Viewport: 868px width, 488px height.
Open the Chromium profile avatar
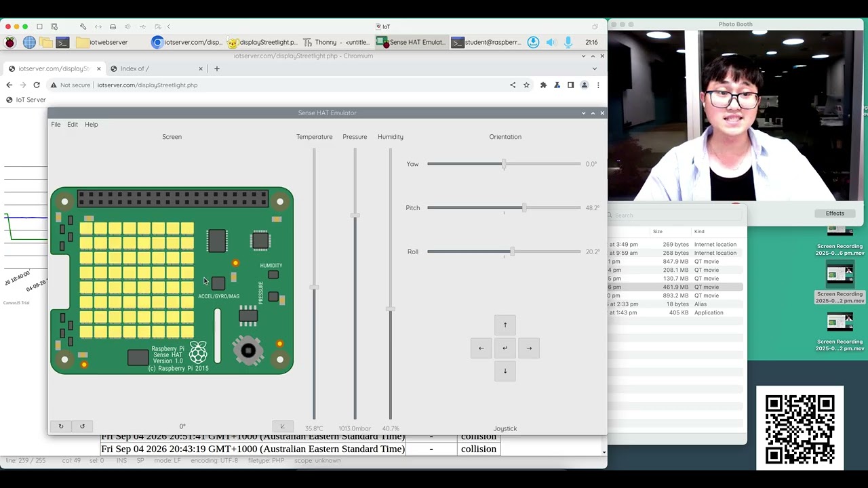(584, 85)
